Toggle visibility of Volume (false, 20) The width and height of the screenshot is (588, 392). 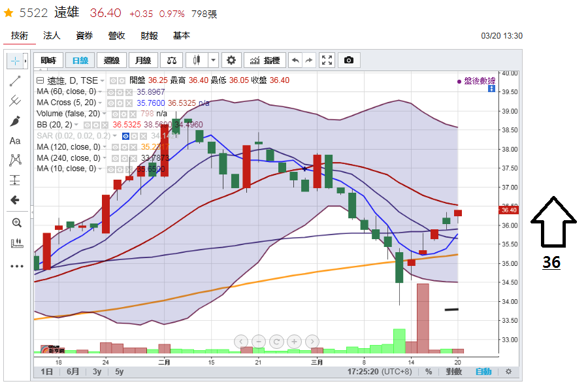(x=116, y=114)
